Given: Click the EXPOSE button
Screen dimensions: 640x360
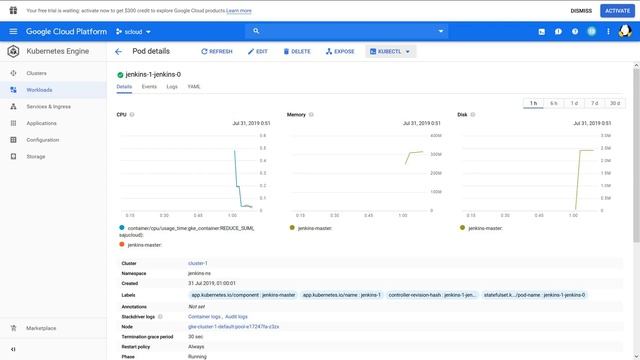Looking at the screenshot, I should coord(340,51).
